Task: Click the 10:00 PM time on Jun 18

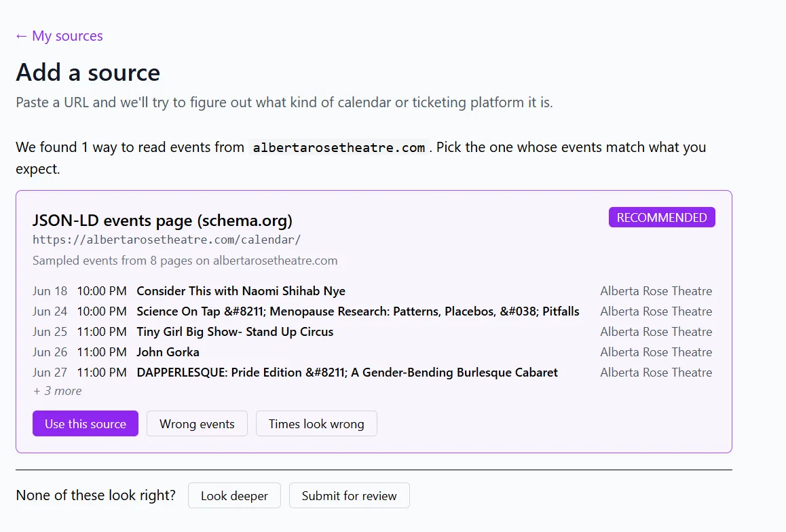Action: coord(102,291)
